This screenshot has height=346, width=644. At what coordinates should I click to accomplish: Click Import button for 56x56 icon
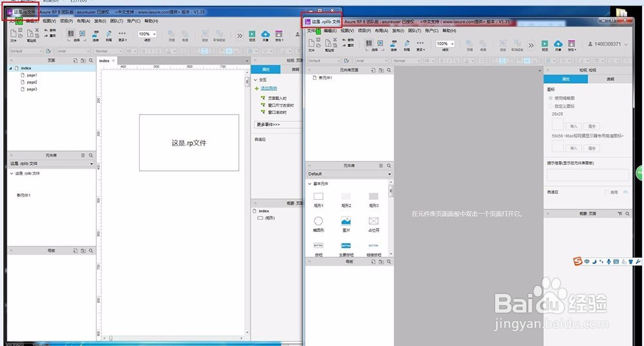click(x=573, y=148)
